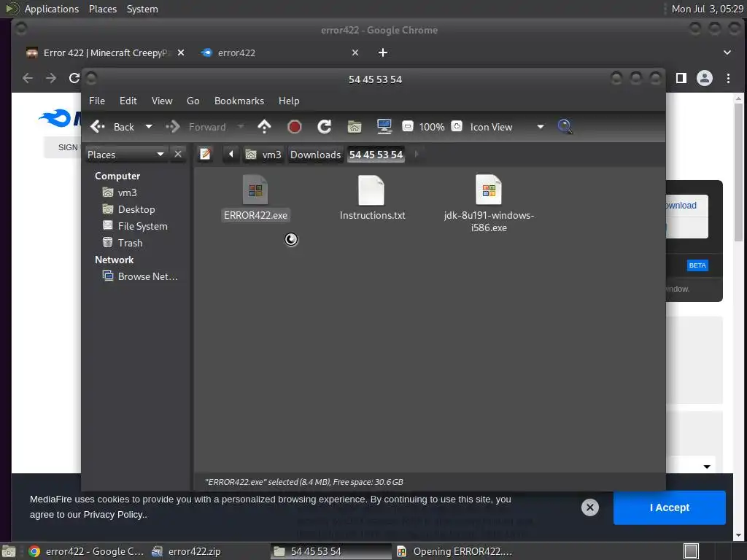Screen dimensions: 747x560
Task: Reset zoom via the 100% label
Action: (x=432, y=127)
